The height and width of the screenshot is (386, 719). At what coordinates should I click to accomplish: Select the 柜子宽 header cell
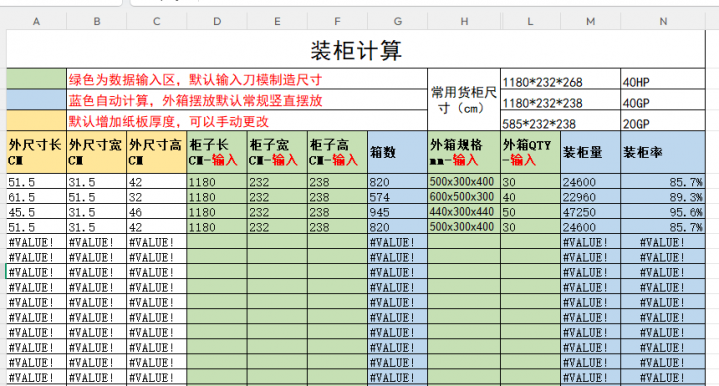coord(277,152)
